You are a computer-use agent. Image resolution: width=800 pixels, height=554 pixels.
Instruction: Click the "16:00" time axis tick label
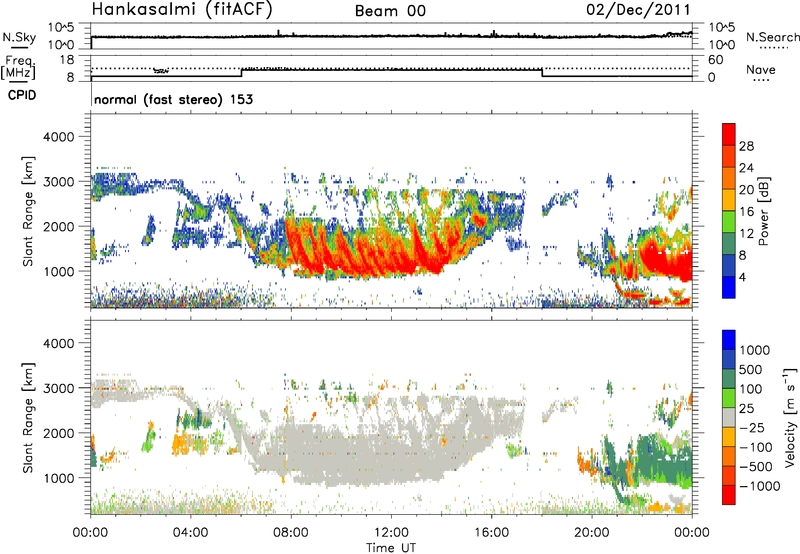click(491, 533)
